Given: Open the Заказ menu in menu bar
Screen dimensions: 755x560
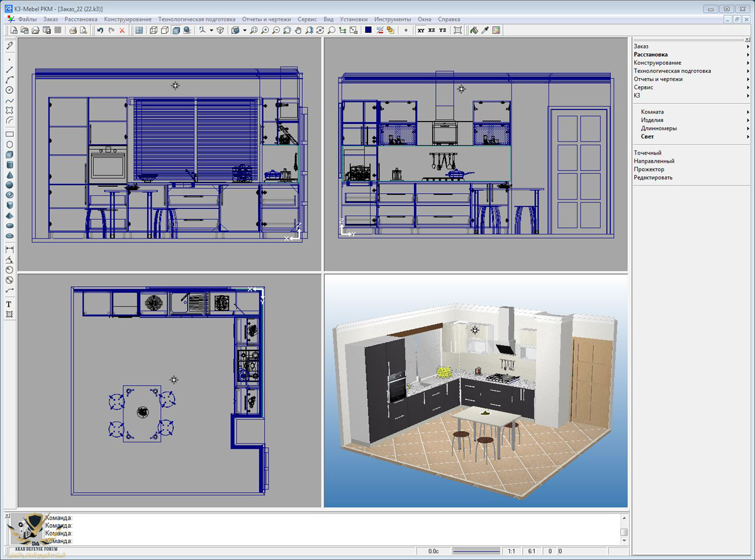Looking at the screenshot, I should tap(50, 20).
